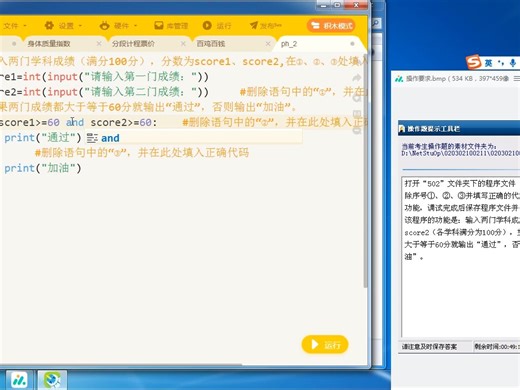
Task: Click the comment 删除语句中的③ line
Action: pyautogui.click(x=142, y=153)
